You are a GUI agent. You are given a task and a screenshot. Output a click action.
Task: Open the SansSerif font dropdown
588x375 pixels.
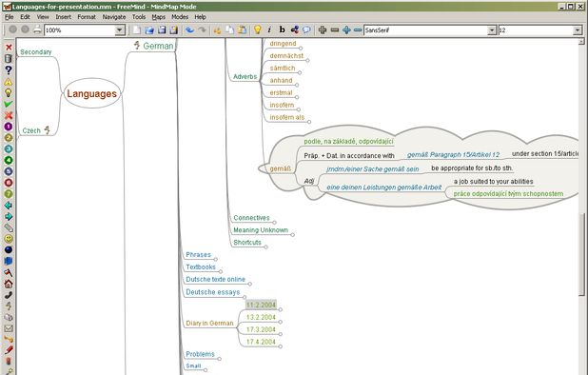492,30
